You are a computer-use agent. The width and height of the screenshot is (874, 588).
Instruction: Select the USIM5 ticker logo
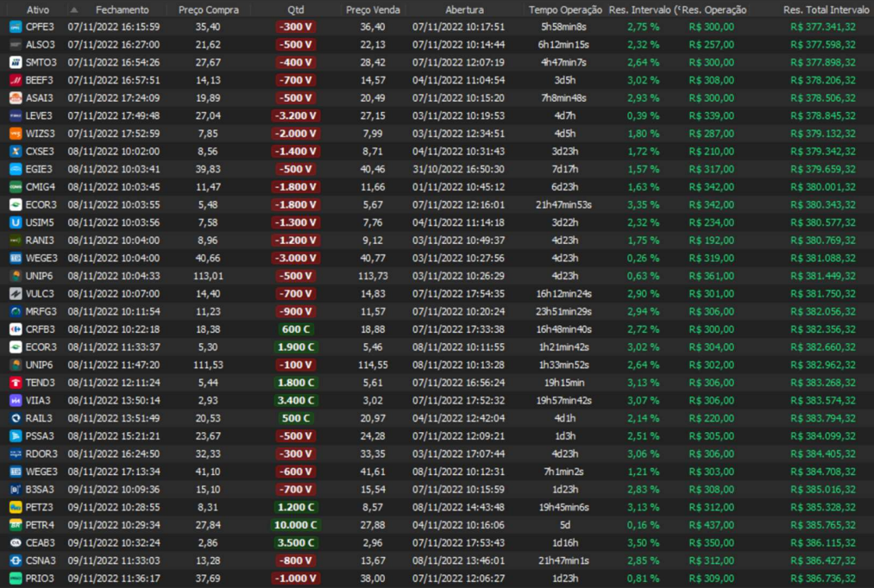[16, 222]
